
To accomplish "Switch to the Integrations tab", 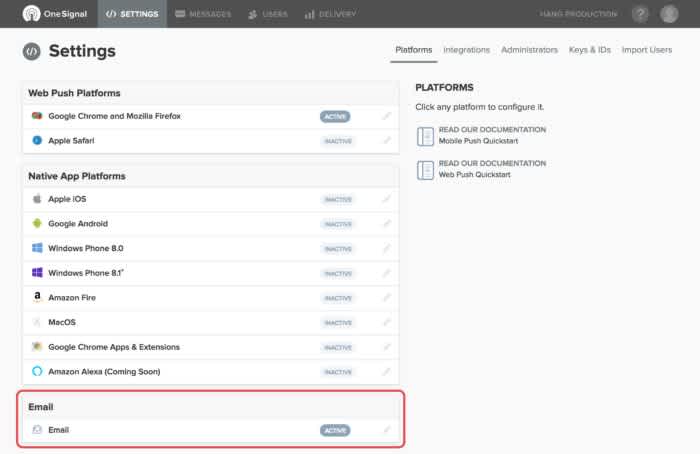I will tap(467, 50).
